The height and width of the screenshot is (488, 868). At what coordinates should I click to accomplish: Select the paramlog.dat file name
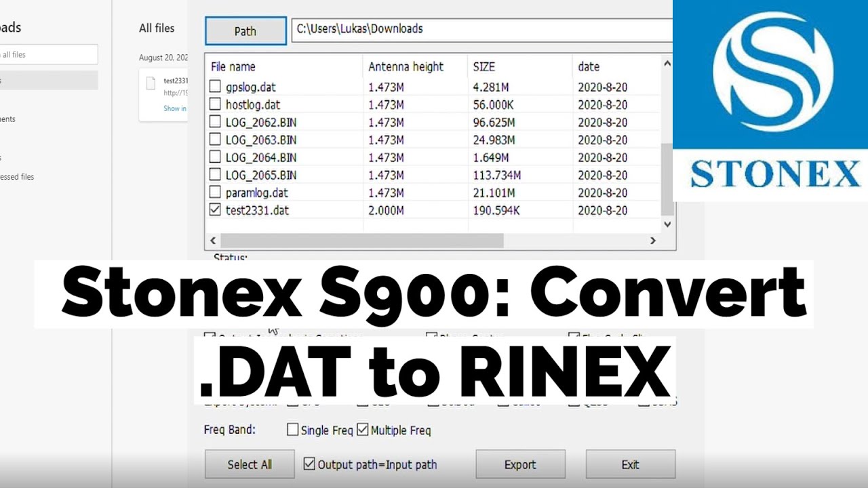tap(257, 192)
